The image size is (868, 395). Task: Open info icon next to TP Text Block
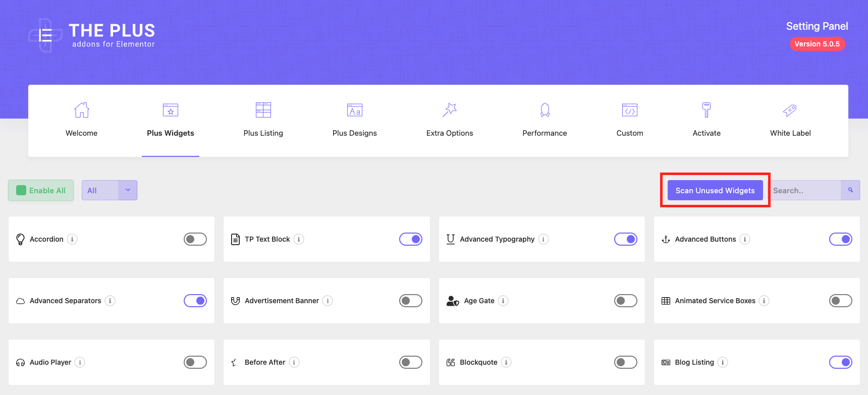(x=299, y=239)
